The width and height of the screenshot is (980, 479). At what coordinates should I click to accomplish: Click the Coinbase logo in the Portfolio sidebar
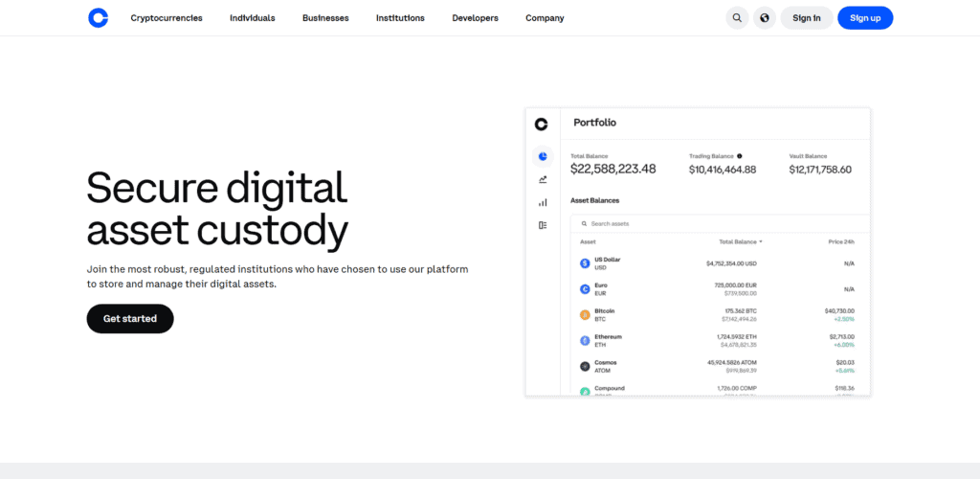tap(542, 124)
